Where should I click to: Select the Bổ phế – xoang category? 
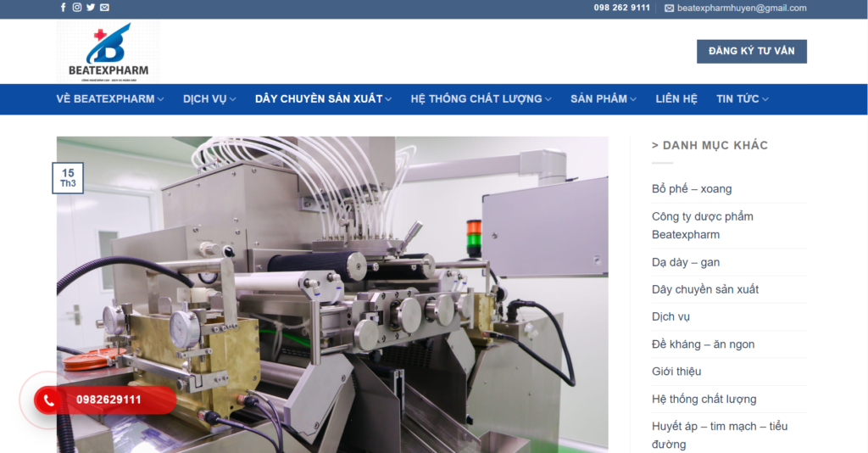click(x=691, y=189)
